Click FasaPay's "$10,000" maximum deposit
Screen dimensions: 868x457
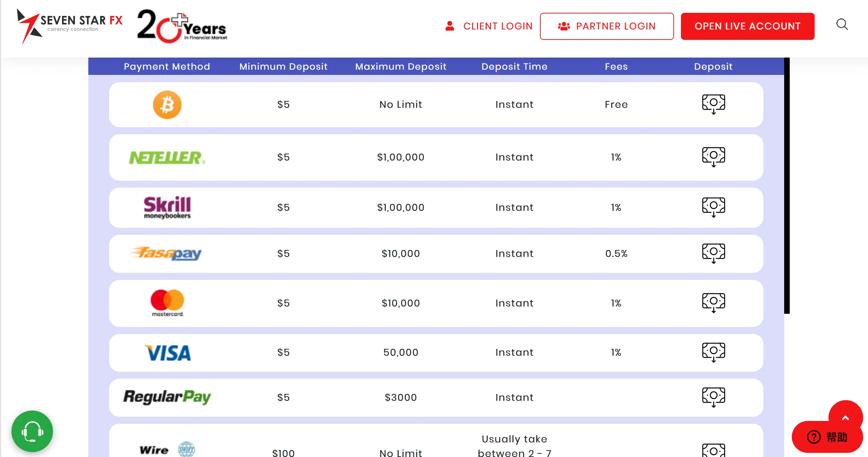point(401,253)
